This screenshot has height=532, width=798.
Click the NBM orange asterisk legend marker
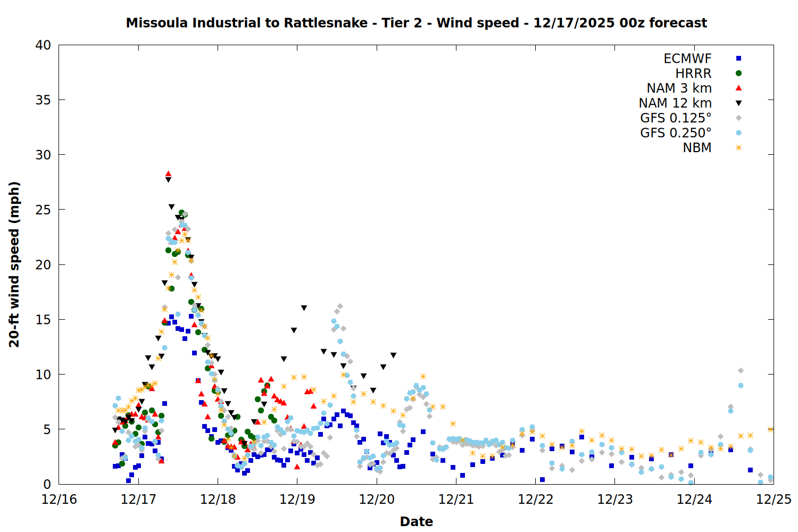point(738,148)
